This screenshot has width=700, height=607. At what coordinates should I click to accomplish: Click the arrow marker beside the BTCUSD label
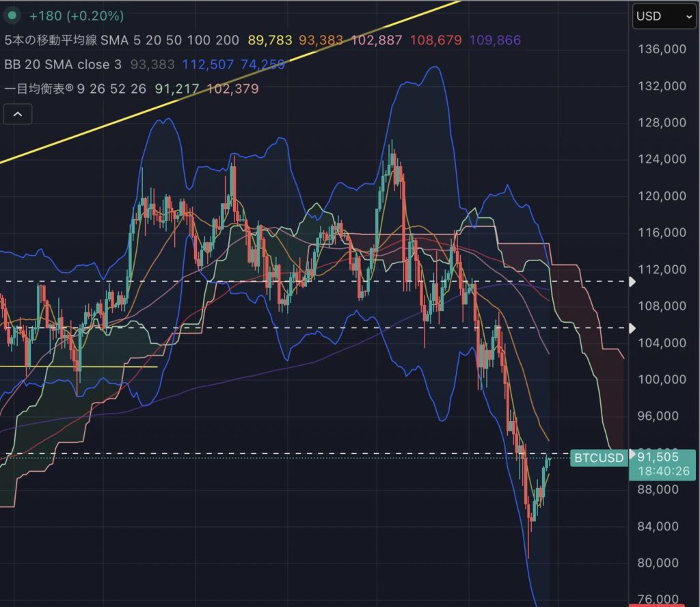632,455
